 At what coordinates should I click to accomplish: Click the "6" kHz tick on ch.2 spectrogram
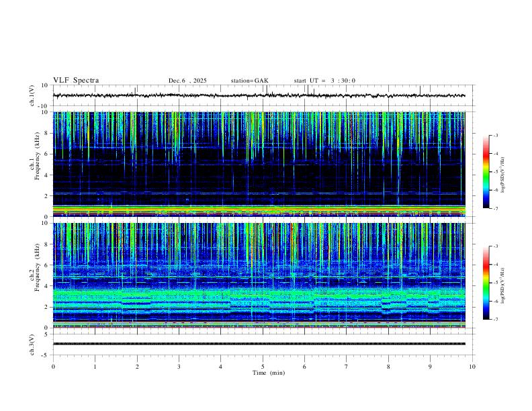tap(46, 265)
